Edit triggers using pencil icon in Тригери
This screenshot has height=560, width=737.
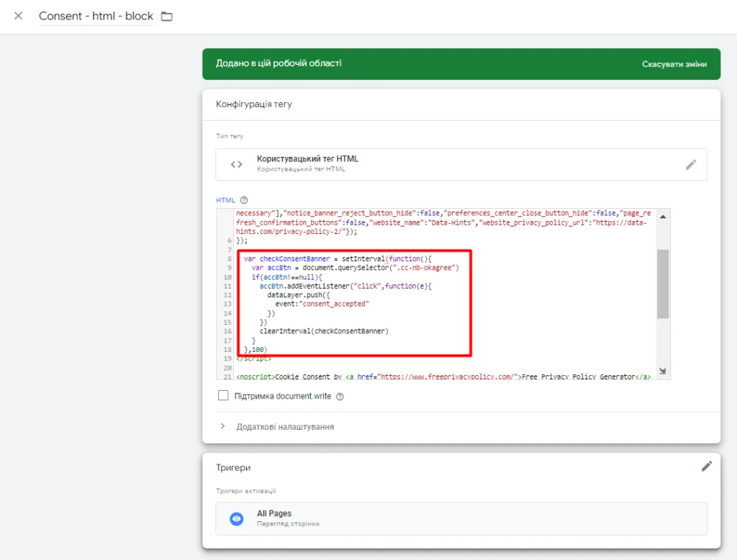[x=707, y=466]
